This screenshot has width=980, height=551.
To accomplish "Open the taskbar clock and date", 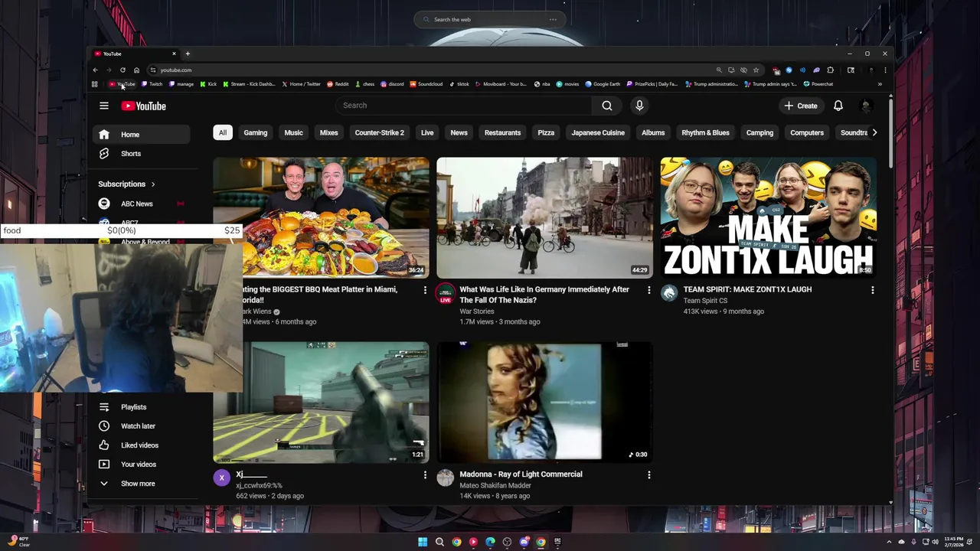I will [954, 542].
